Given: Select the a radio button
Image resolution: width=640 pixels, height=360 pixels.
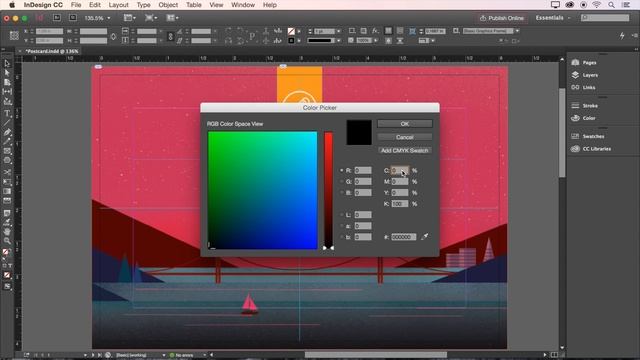Looking at the screenshot, I should click(342, 226).
